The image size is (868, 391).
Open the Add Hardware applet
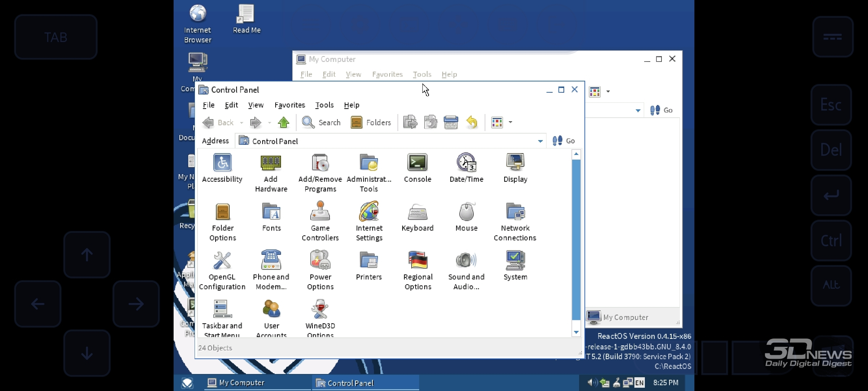271,163
